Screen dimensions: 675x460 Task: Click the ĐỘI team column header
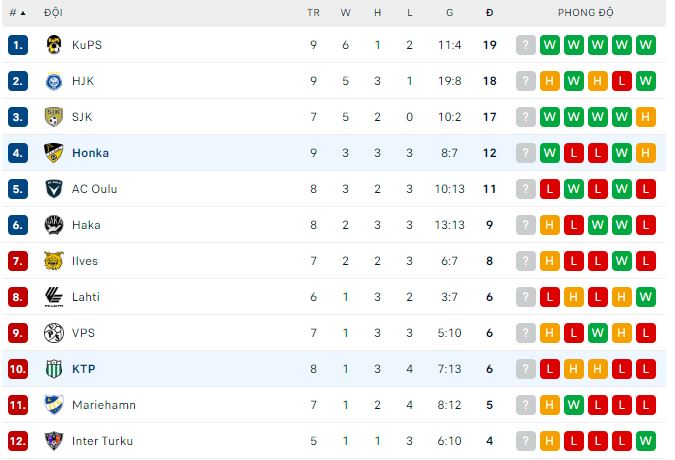click(x=53, y=12)
